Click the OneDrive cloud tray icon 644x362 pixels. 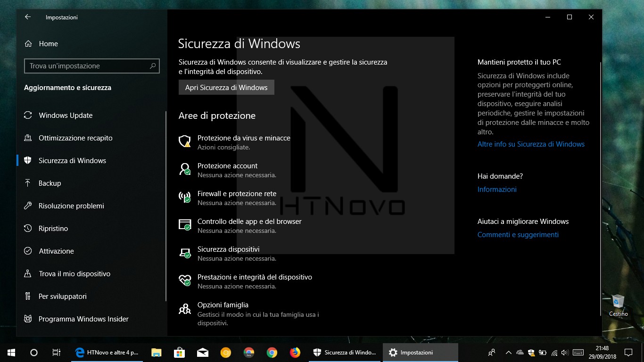click(520, 352)
